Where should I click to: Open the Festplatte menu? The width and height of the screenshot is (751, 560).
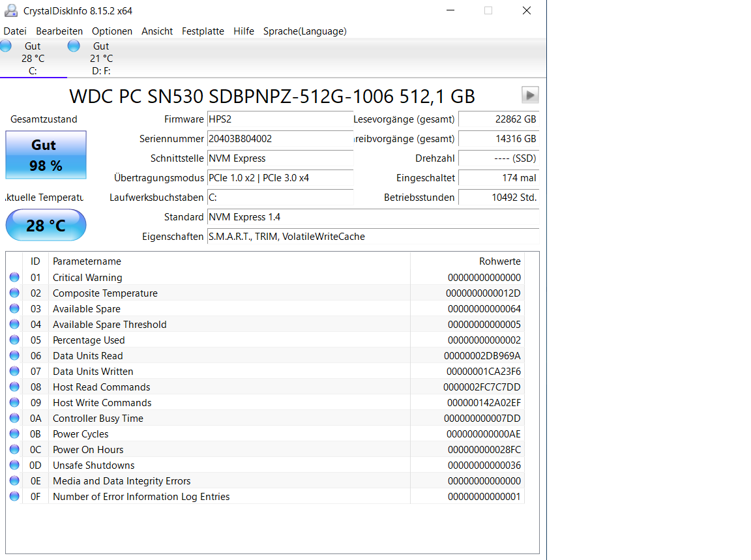tap(203, 31)
